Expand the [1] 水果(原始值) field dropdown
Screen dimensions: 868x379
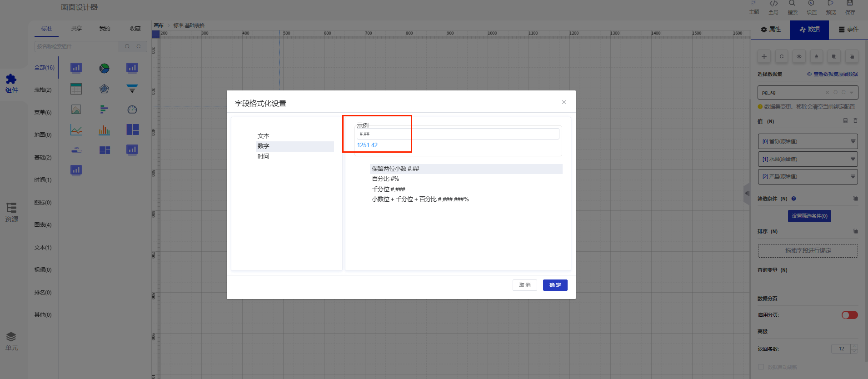click(x=853, y=159)
